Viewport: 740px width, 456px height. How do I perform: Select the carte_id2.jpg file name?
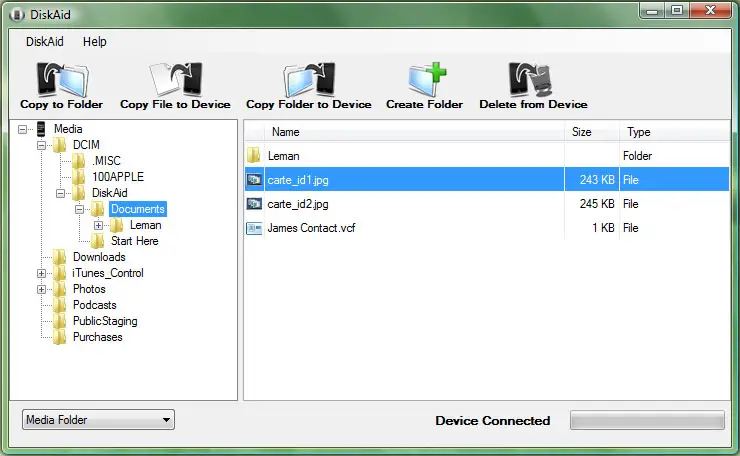coord(298,204)
